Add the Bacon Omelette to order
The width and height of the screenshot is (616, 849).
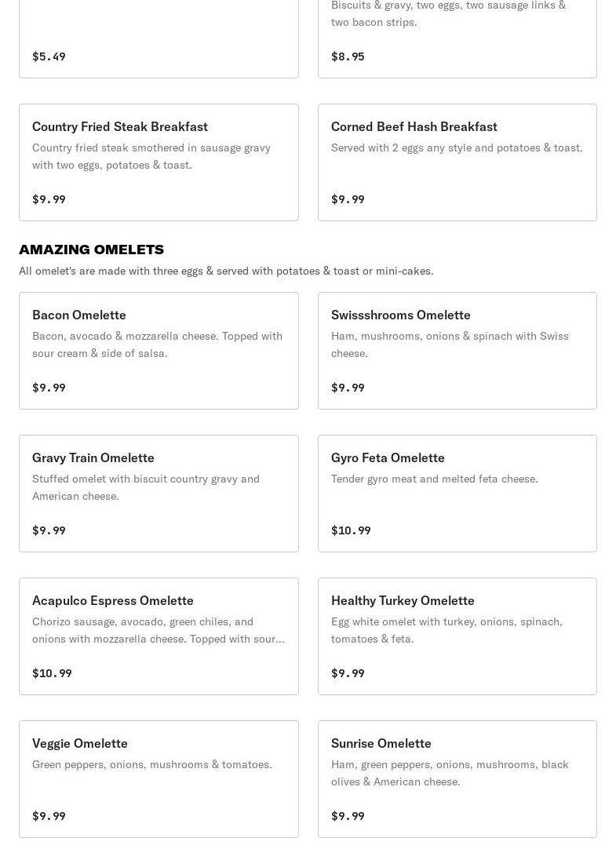coord(159,351)
